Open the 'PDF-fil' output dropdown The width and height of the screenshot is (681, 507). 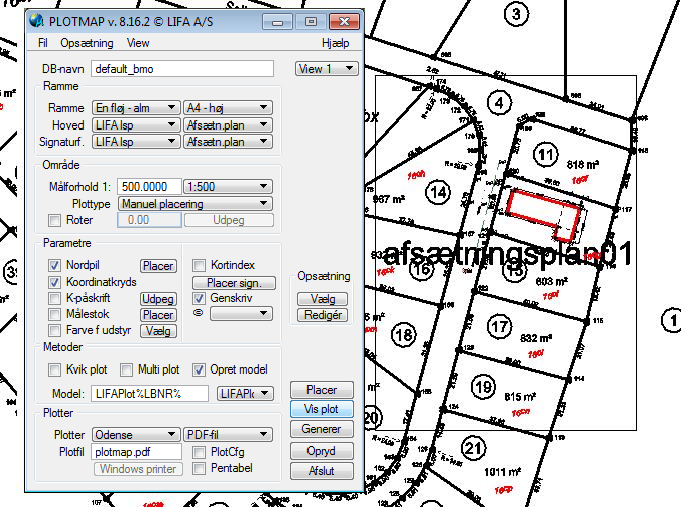click(228, 434)
